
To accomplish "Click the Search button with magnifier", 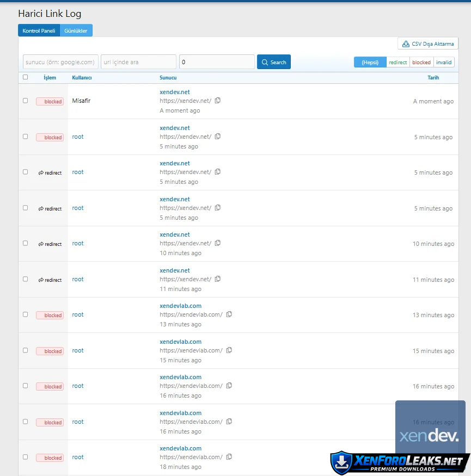I will click(x=273, y=62).
